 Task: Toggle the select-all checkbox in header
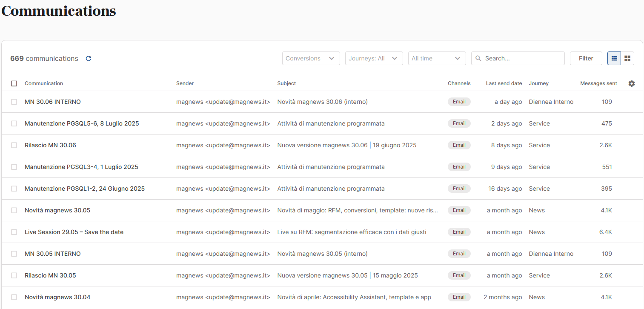14,83
